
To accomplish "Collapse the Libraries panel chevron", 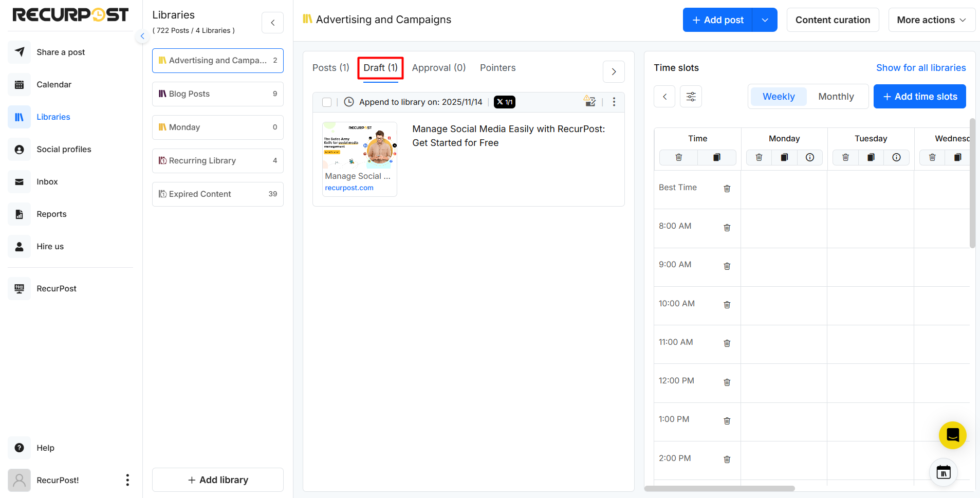I will tap(272, 23).
